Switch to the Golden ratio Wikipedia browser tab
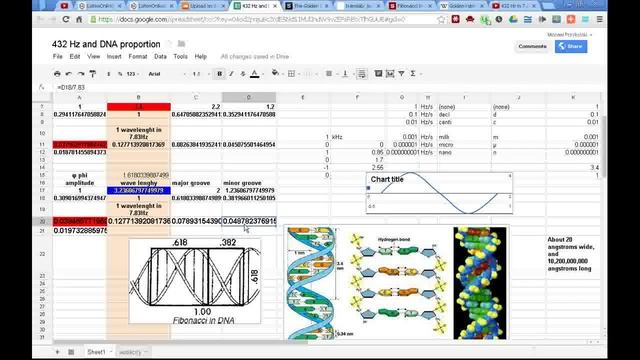Screen dimensions: 640x360 click(x=463, y=6)
